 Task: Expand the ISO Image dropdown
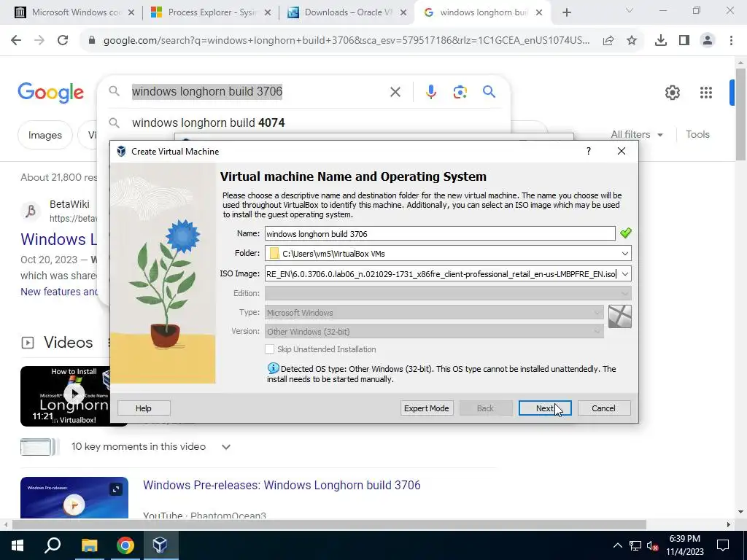624,274
